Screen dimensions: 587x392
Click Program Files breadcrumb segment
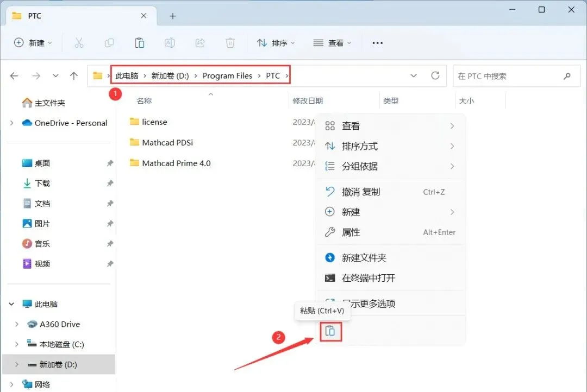pos(227,76)
